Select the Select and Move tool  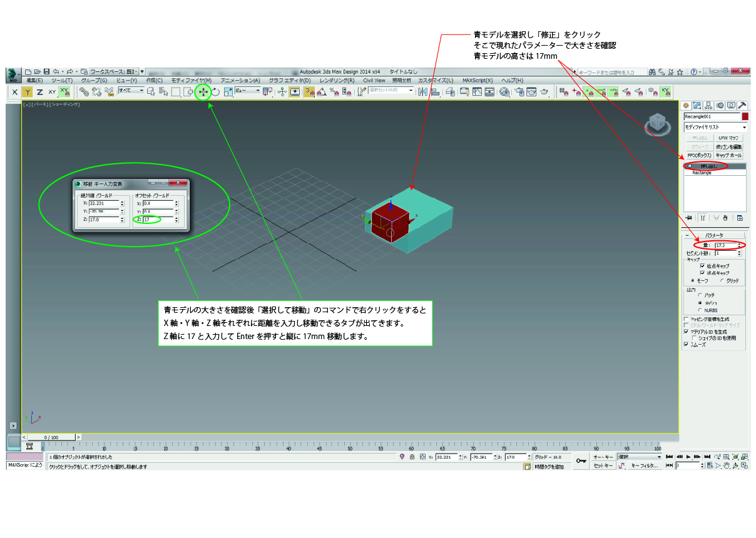tap(203, 92)
